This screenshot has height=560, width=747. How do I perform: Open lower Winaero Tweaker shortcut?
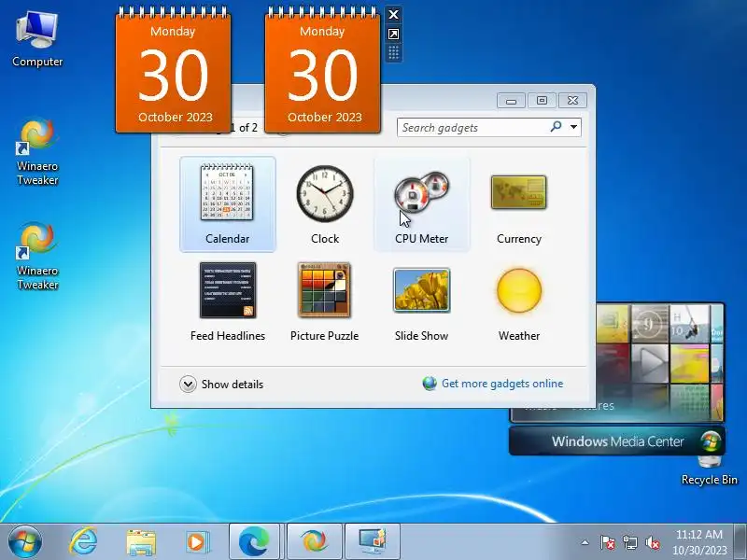click(37, 256)
